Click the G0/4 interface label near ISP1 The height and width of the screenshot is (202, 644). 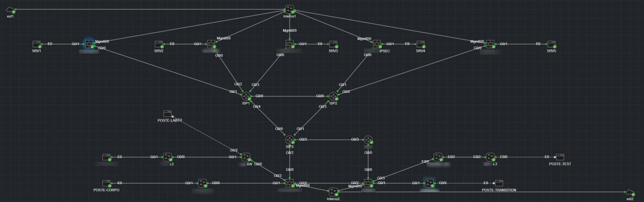tap(257, 107)
